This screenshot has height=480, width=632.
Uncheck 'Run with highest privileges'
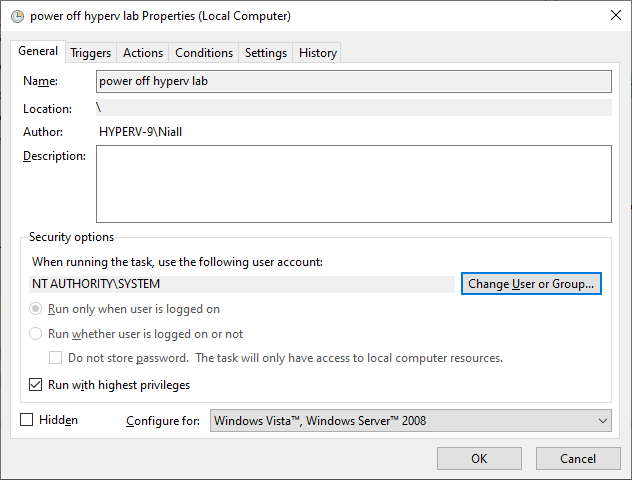coord(35,384)
